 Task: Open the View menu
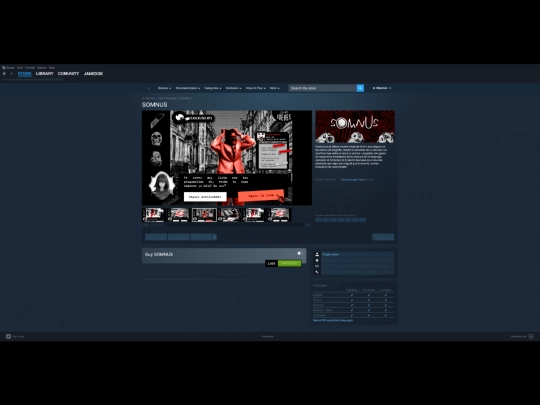pos(20,68)
